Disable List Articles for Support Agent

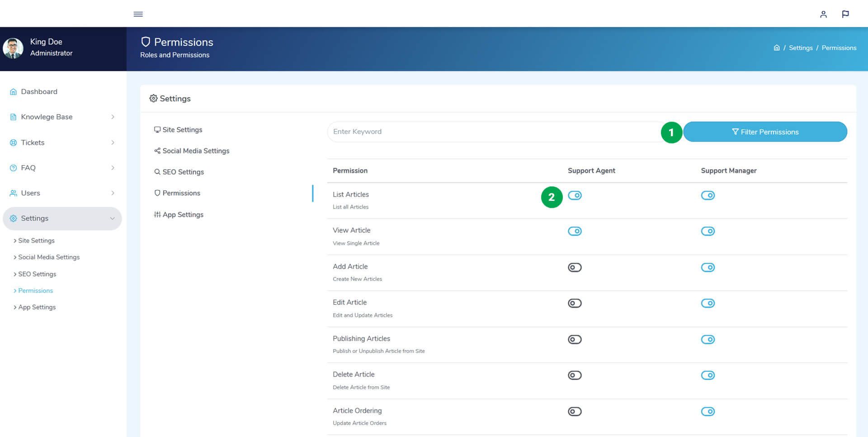click(x=575, y=195)
